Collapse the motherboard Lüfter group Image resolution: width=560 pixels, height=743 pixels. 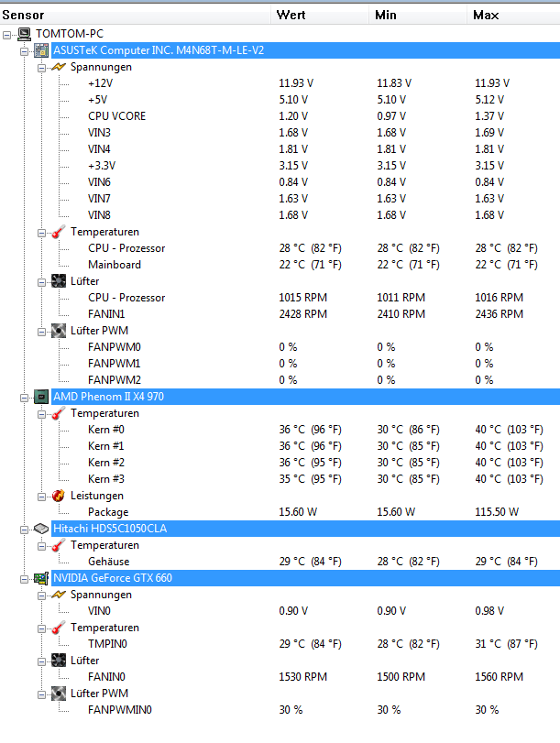click(x=42, y=282)
